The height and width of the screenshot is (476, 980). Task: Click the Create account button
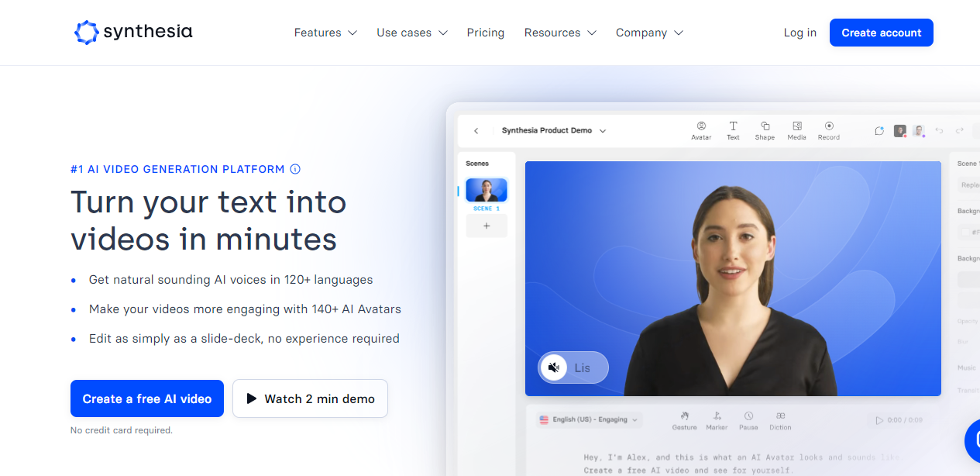[882, 33]
